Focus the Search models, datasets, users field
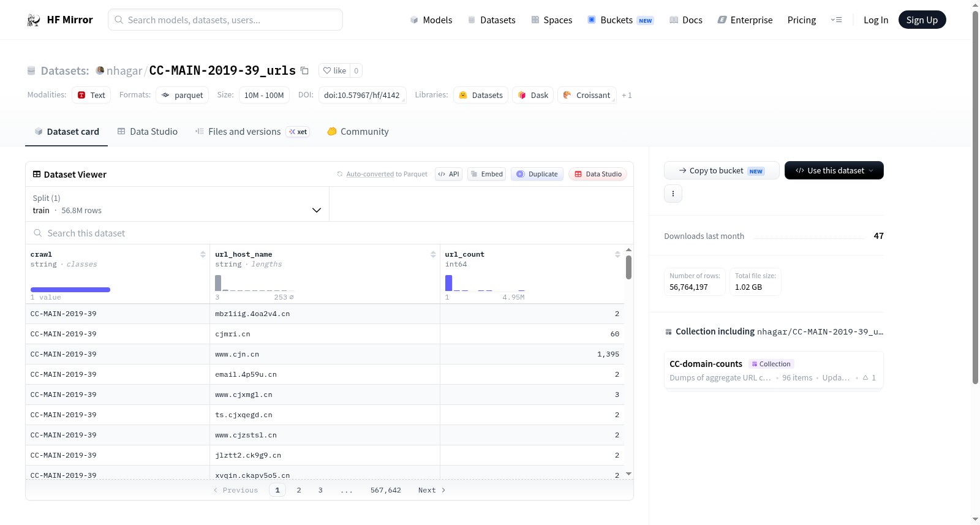980x525 pixels. click(x=225, y=20)
